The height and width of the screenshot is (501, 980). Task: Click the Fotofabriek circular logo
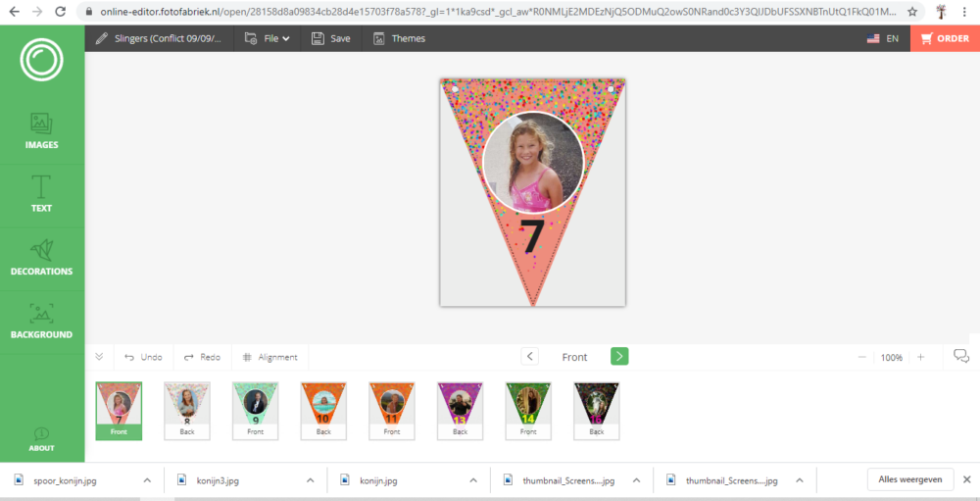41,61
